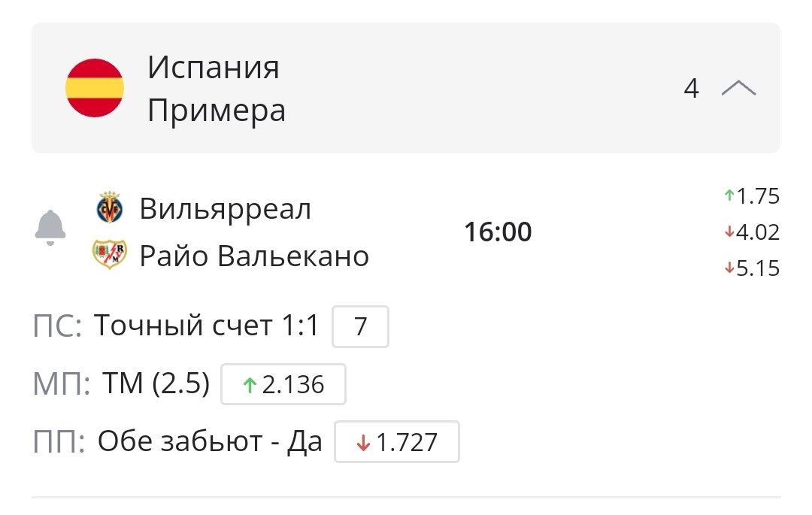The width and height of the screenshot is (812, 515).
Task: Collapse the Испания Примера section
Action: pyautogui.click(x=738, y=89)
